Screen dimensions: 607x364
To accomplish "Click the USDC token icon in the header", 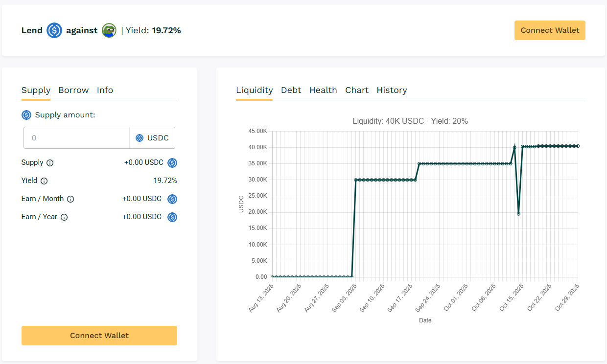I will coord(54,30).
